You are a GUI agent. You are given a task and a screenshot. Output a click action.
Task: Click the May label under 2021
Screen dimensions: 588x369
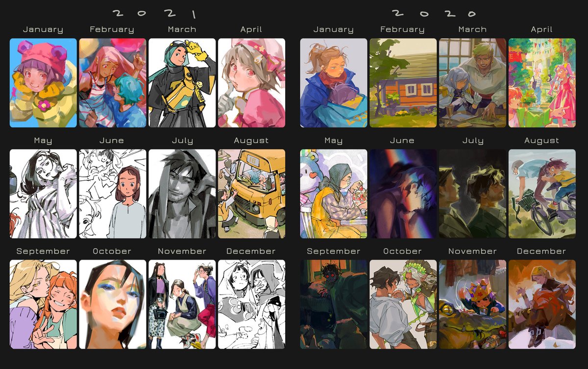coord(43,141)
